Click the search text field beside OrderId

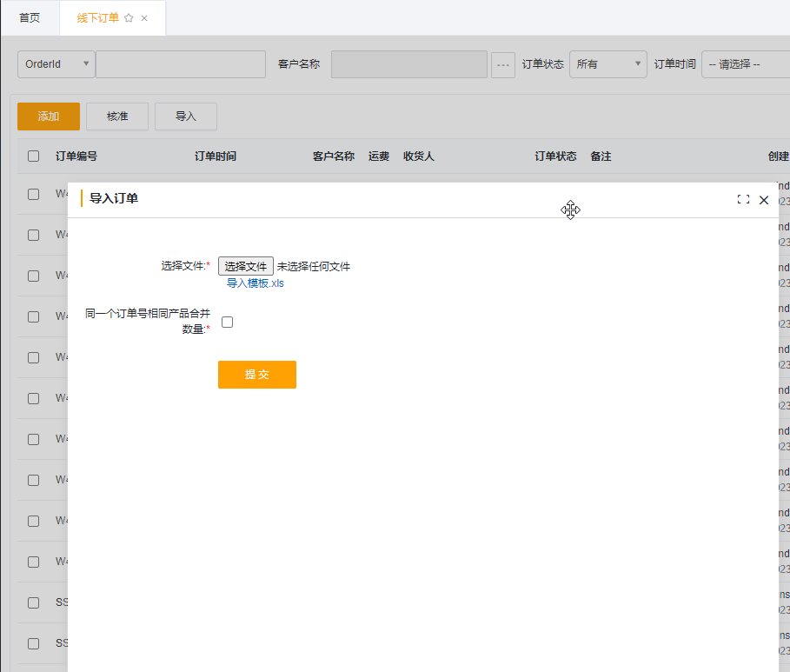tap(181, 64)
